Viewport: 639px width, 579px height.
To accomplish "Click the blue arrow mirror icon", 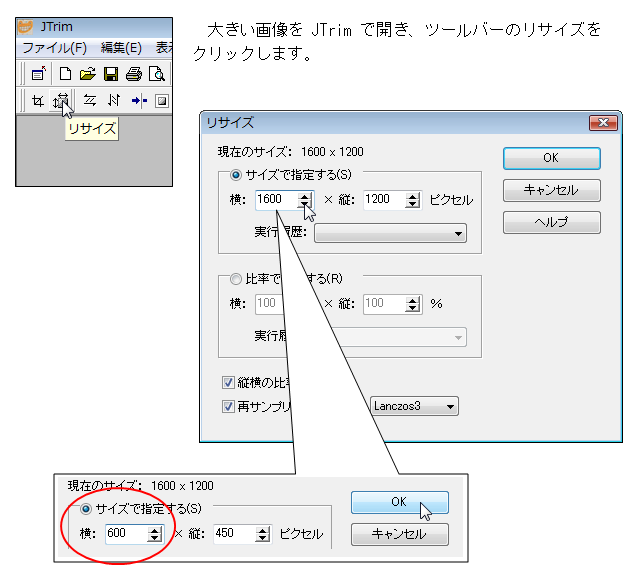I will point(139,100).
